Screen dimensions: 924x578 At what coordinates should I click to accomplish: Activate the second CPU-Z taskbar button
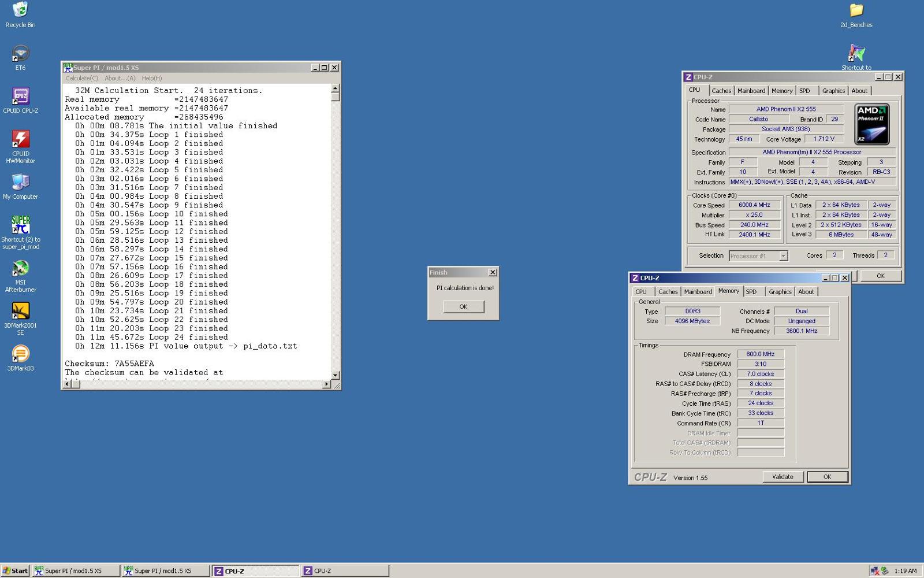click(345, 571)
